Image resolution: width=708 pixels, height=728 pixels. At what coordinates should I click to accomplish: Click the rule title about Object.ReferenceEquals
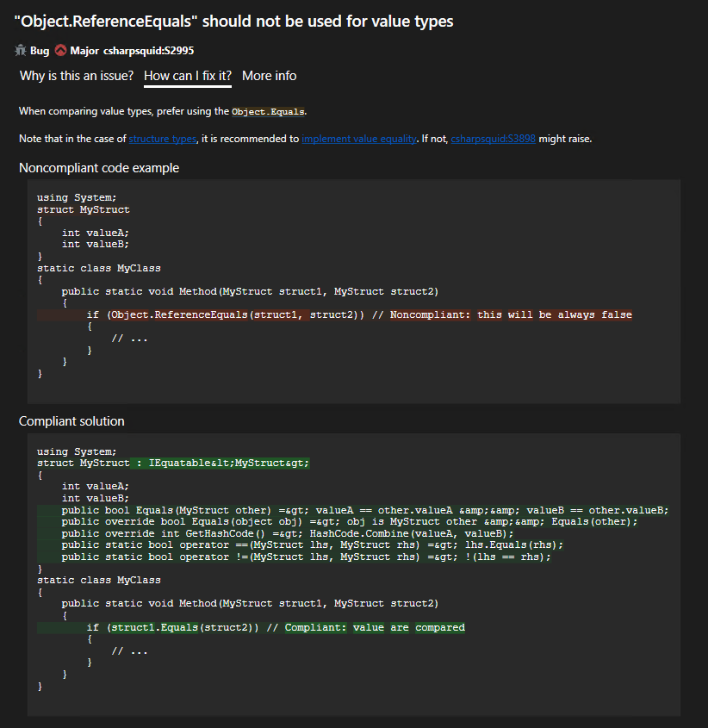tap(234, 22)
